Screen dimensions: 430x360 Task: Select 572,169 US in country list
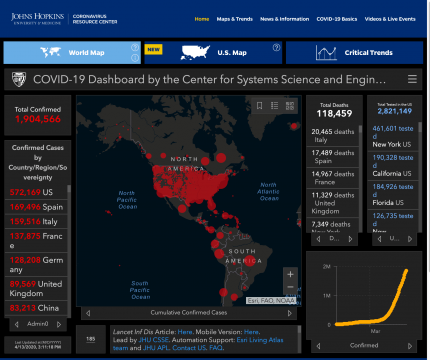36,192
